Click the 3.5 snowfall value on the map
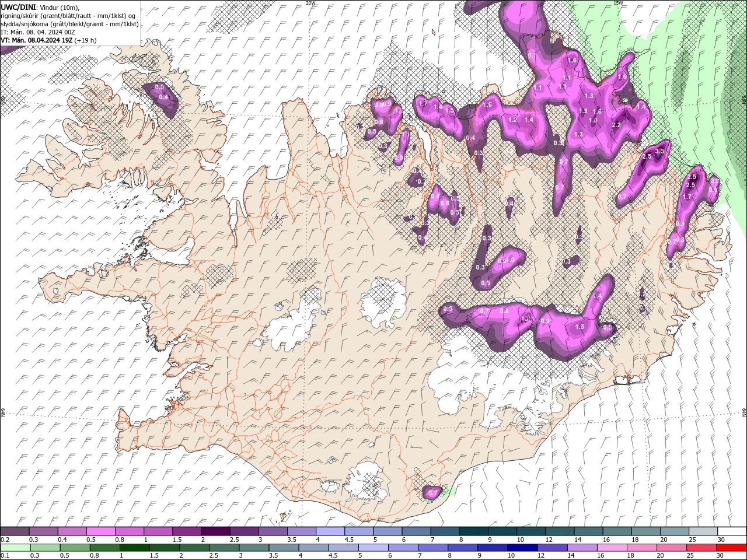Viewport: 747px width, 560px height. pyautogui.click(x=660, y=151)
